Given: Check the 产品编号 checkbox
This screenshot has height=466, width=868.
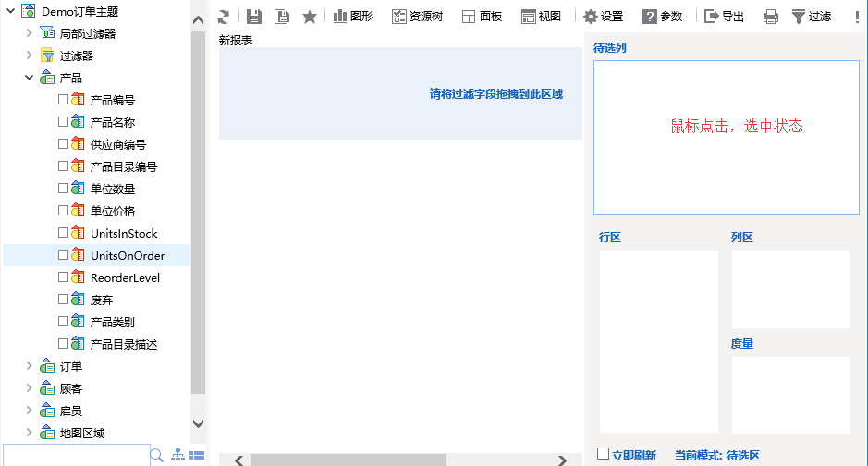Looking at the screenshot, I should click(x=63, y=99).
